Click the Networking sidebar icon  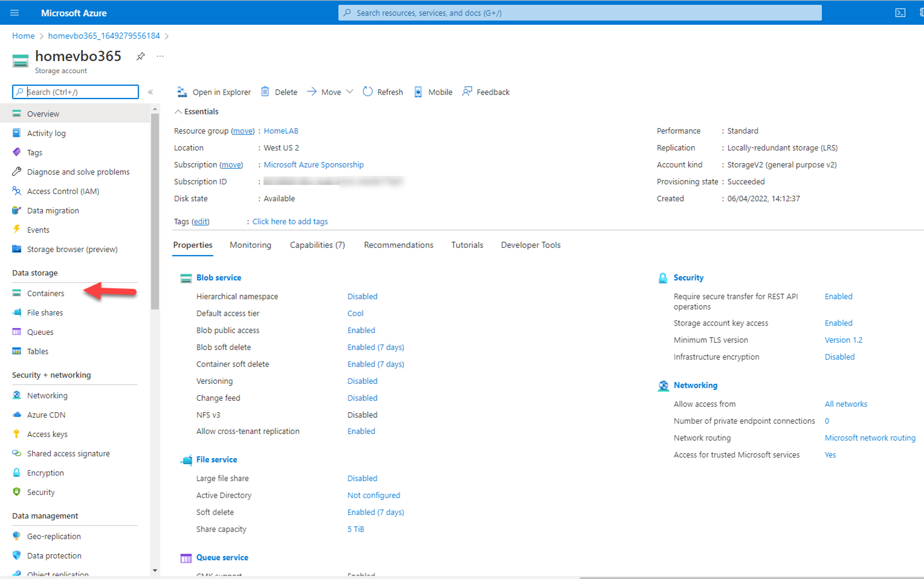click(x=17, y=395)
